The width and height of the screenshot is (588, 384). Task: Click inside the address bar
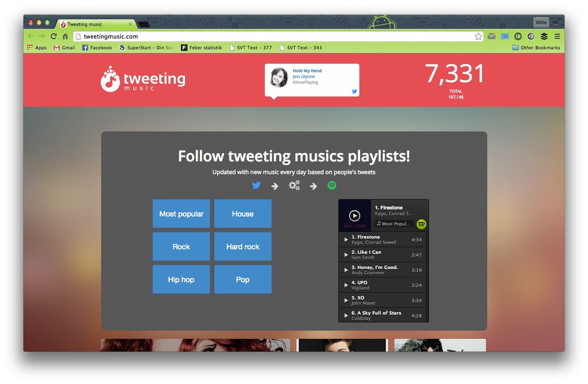tap(184, 36)
